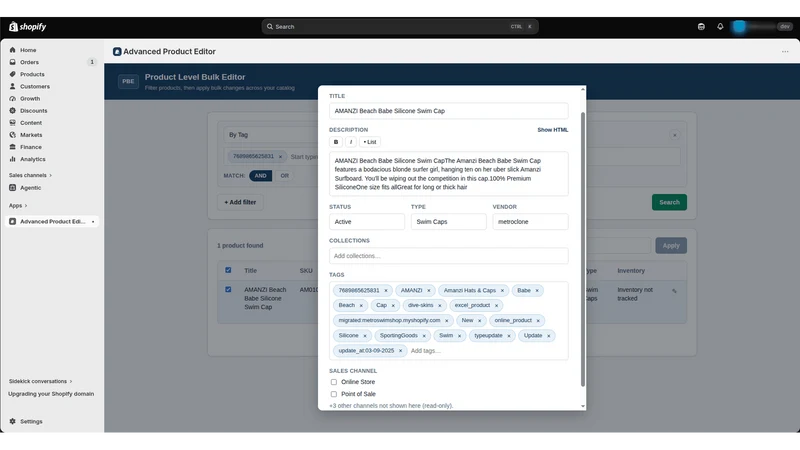Remove the Amanzi Hats & Caps tag
Screen dimensions: 800x450
502,291
